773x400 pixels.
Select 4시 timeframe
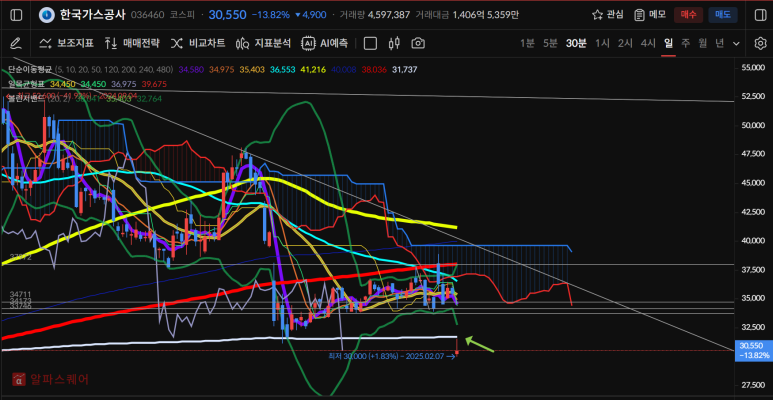(x=648, y=43)
